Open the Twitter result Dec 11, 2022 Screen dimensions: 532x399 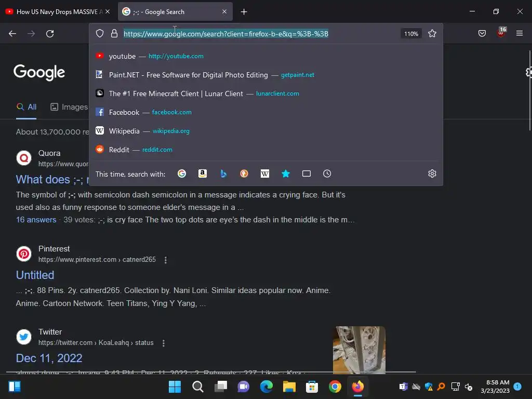coord(49,358)
